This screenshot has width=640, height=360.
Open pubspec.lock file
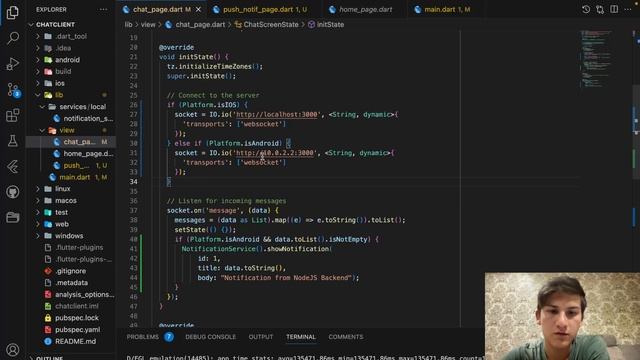71,318
